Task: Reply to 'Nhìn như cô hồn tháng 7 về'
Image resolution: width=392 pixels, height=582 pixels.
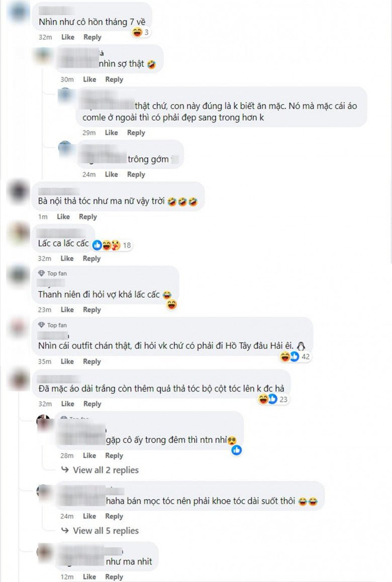Action: coord(92,37)
